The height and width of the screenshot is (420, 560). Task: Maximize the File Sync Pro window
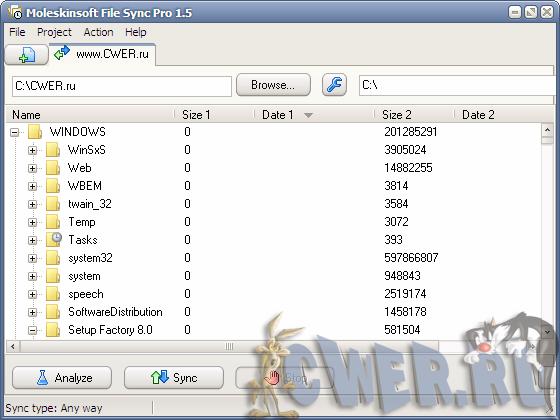531,12
